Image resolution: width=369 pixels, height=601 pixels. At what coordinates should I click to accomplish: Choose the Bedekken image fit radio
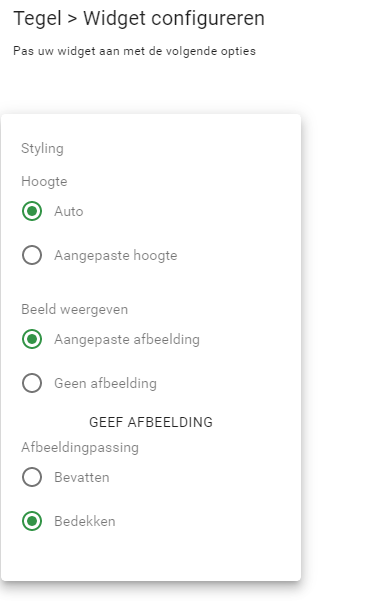[x=32, y=521]
